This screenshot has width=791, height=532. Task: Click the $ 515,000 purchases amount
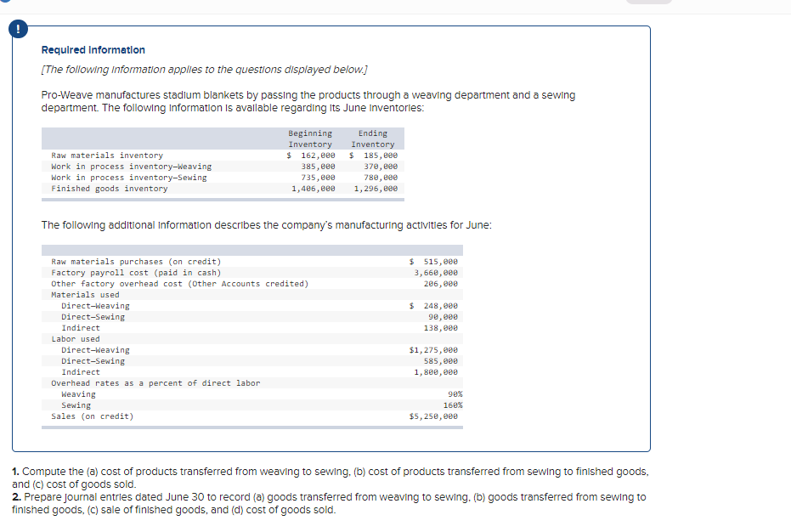433,262
